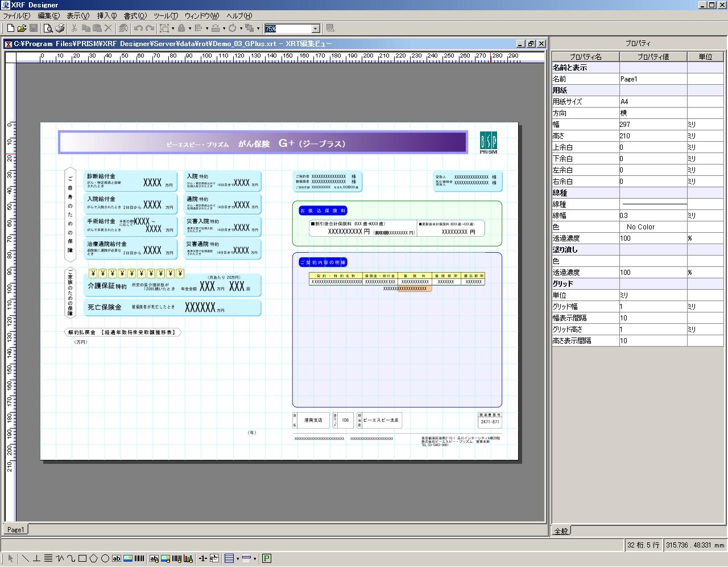The image size is (728, 568).
Task: Select the 全般 tab in property panel
Action: 561,530
